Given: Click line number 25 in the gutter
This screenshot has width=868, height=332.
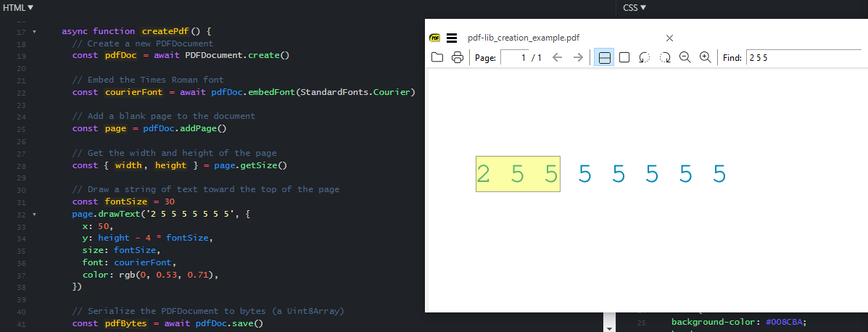Looking at the screenshot, I should [22, 128].
